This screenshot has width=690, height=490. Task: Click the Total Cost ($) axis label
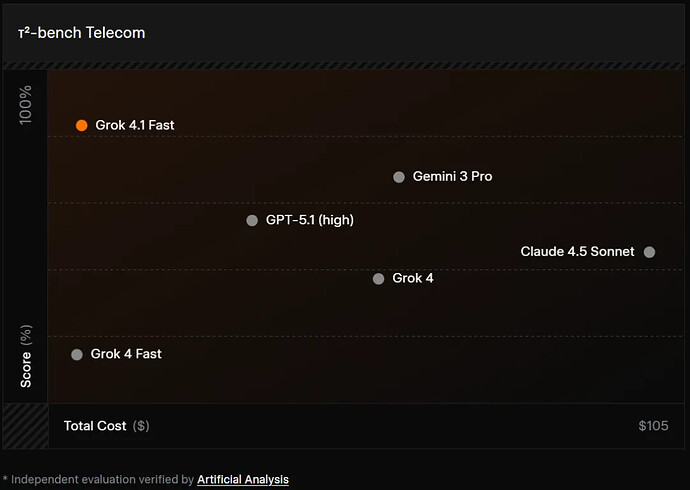pos(106,426)
